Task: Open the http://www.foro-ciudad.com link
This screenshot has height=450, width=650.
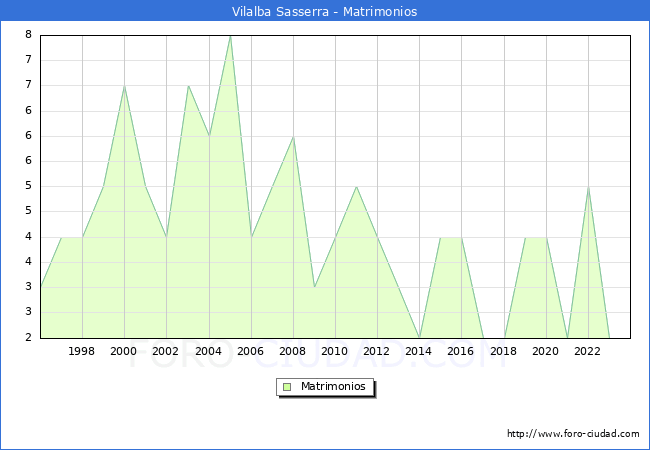Action: coord(573,433)
